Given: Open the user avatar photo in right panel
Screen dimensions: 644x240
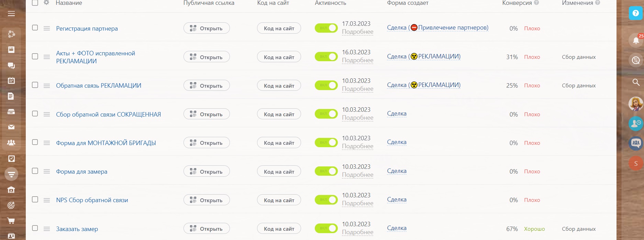Looking at the screenshot, I should [x=636, y=103].
